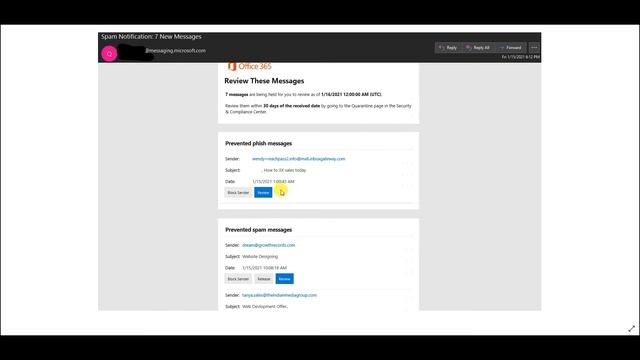The image size is (640, 360).
Task: Click the 'Prevented spam messages' heading
Action: 258,230
